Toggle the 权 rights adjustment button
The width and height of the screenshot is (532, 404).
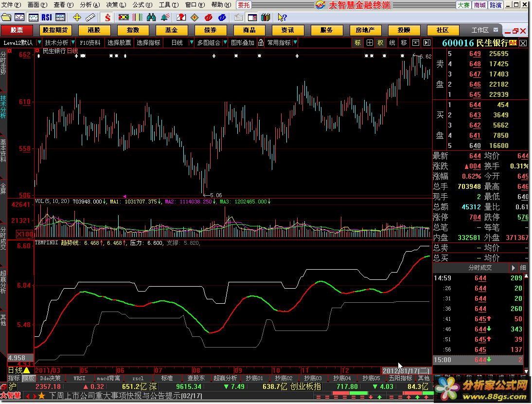point(380,42)
